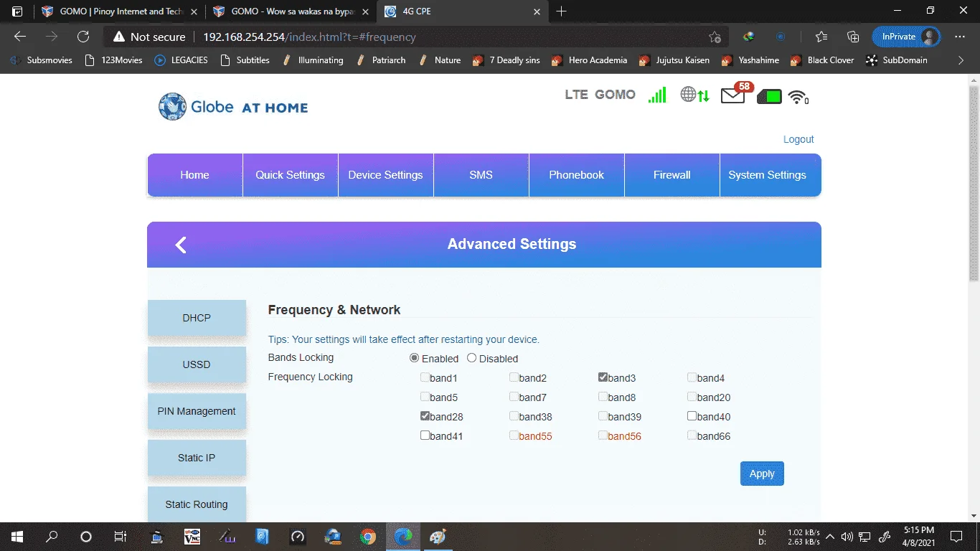Open Google Chrome from the taskbar
This screenshot has width=980, height=551.
pos(368,537)
